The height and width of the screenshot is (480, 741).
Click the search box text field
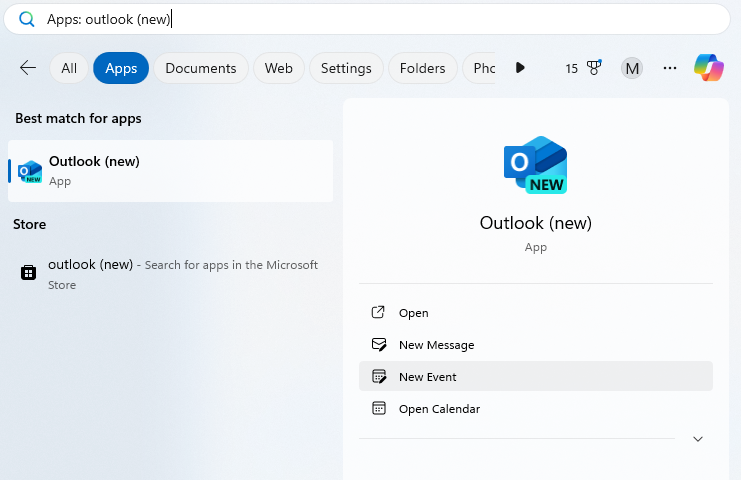tap(367, 19)
